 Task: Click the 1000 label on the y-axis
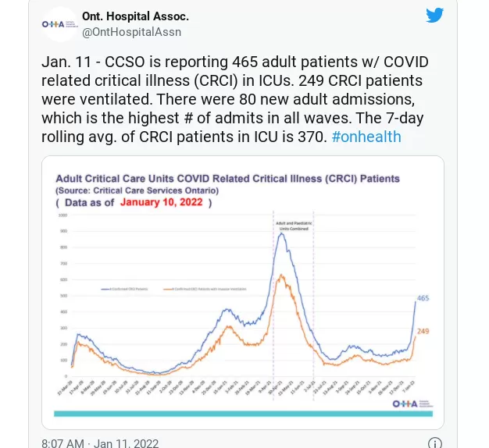(62, 215)
